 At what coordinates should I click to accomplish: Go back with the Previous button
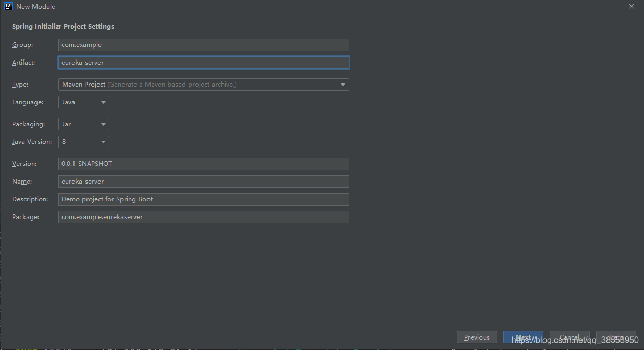point(477,337)
